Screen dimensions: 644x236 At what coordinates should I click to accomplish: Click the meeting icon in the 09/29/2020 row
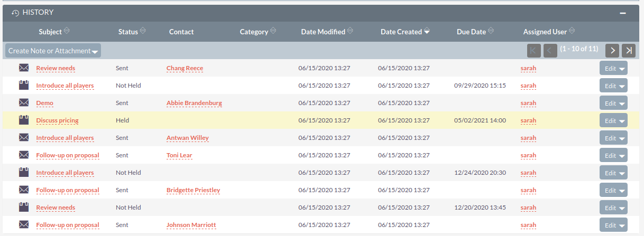[x=24, y=85]
